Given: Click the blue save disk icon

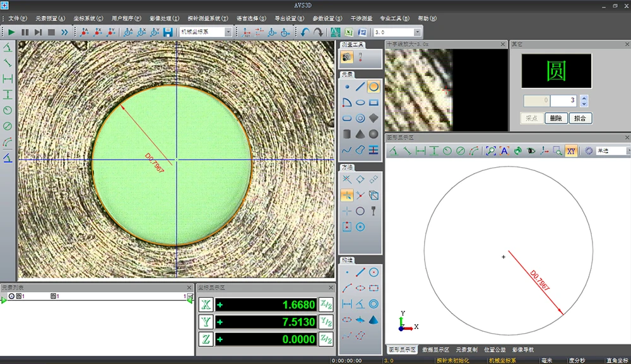Looking at the screenshot, I should point(168,32).
